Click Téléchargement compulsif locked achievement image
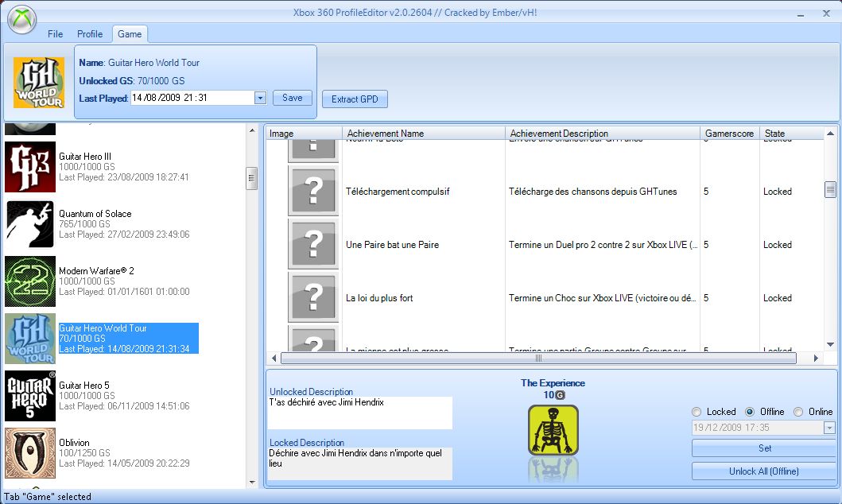This screenshot has width=842, height=504. (x=313, y=191)
